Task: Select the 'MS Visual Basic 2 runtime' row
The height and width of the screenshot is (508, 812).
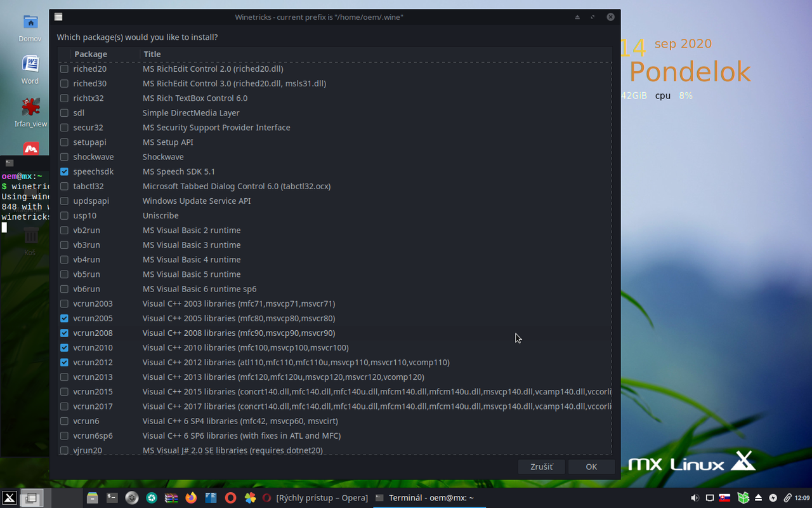Action: coord(334,230)
